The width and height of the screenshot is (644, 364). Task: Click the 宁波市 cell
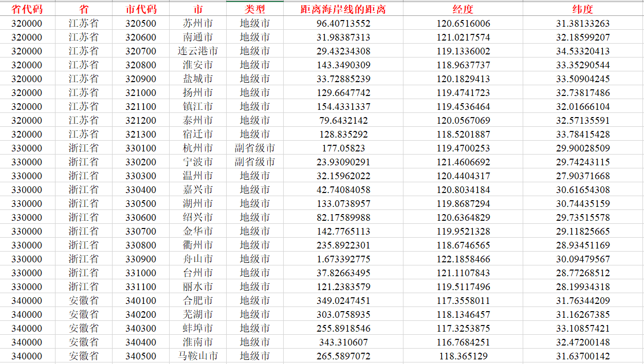pos(198,162)
